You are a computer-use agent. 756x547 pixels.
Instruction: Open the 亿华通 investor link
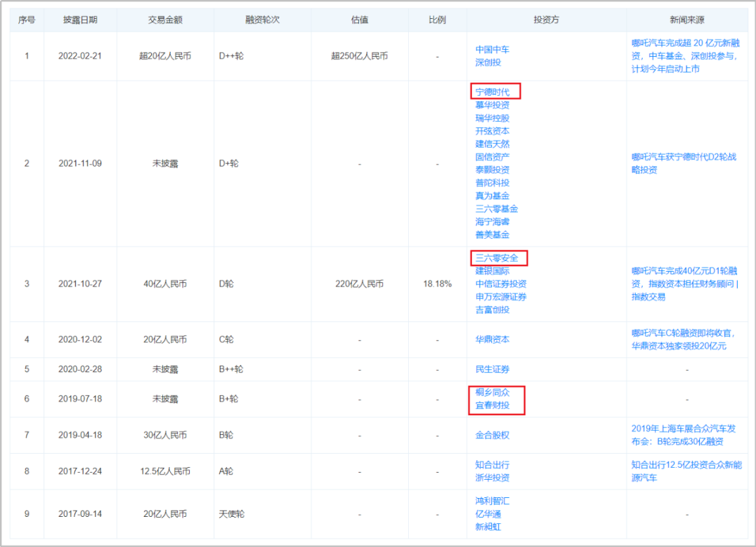pyautogui.click(x=489, y=515)
